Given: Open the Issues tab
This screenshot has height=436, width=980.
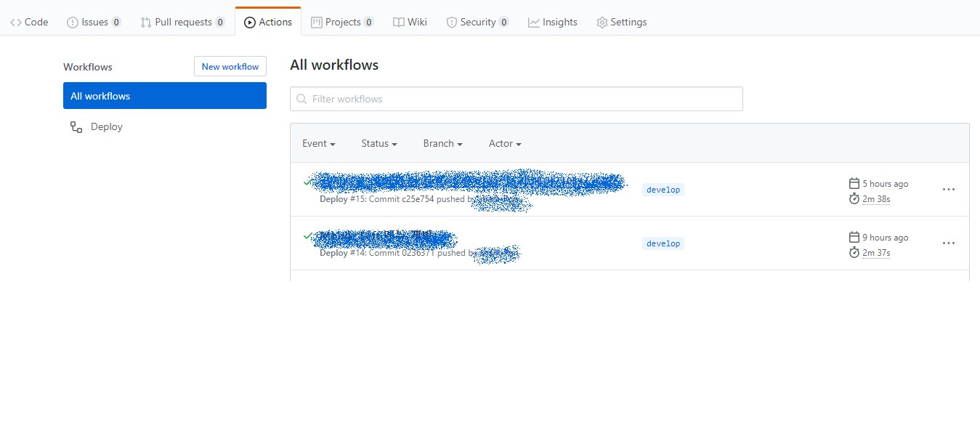Looking at the screenshot, I should 94,22.
